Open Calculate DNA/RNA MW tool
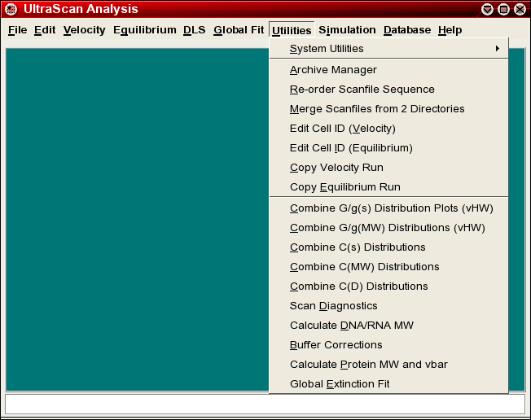This screenshot has height=420, width=531. [351, 326]
